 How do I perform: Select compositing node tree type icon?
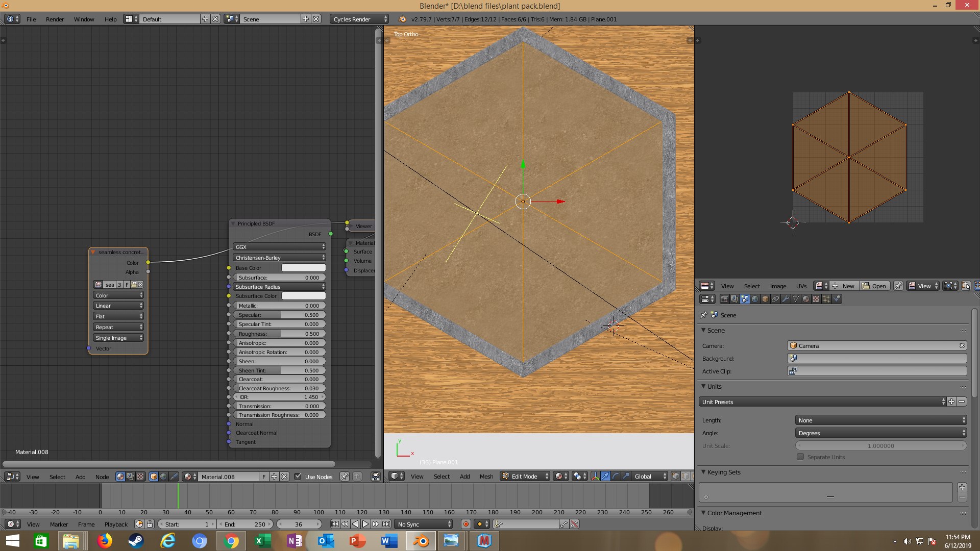click(130, 477)
